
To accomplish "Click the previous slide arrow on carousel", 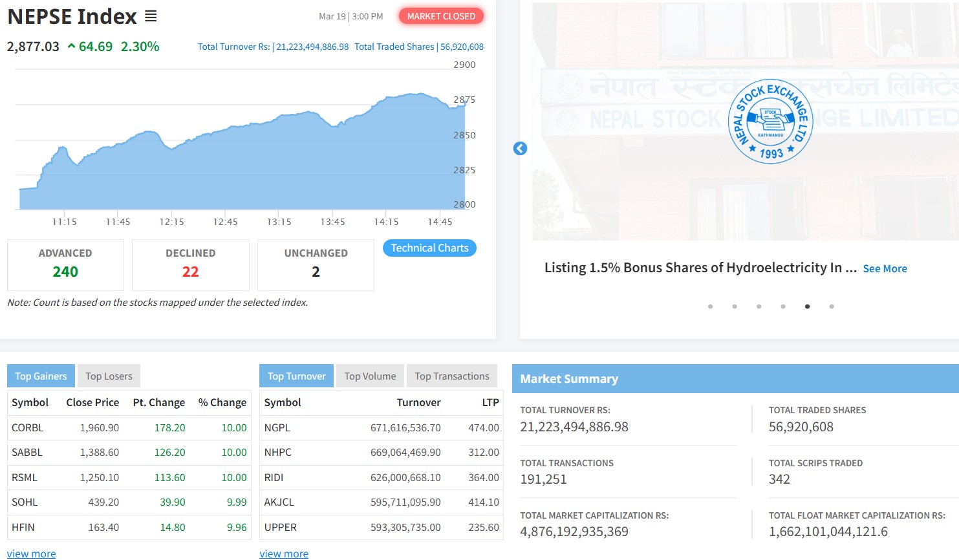I will coord(520,149).
